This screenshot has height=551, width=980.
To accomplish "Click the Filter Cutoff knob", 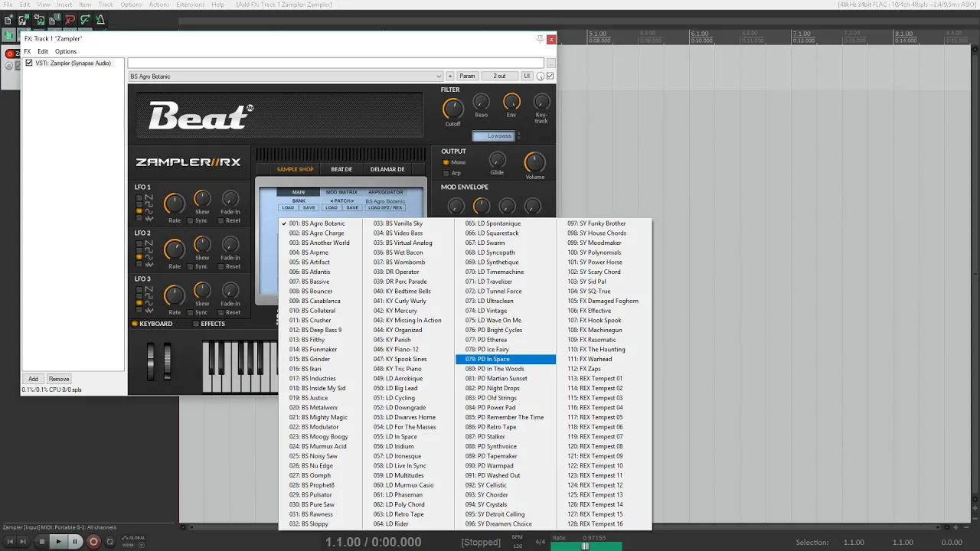I will click(452, 108).
